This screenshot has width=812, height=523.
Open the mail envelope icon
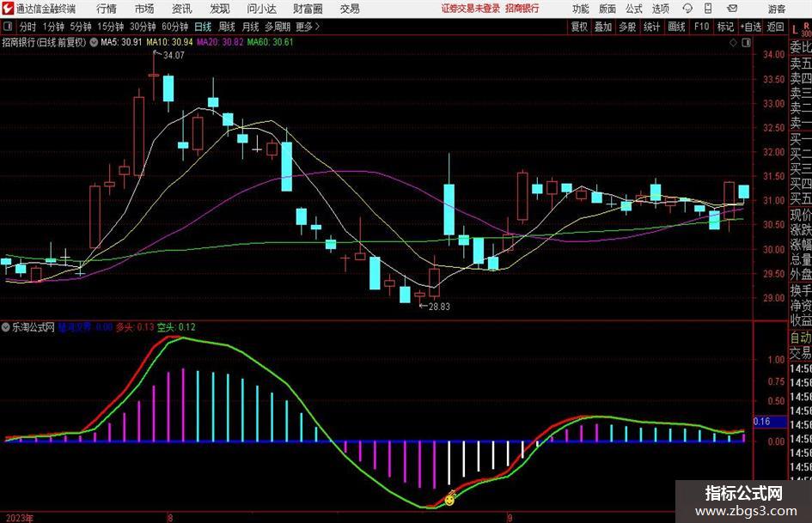732,9
